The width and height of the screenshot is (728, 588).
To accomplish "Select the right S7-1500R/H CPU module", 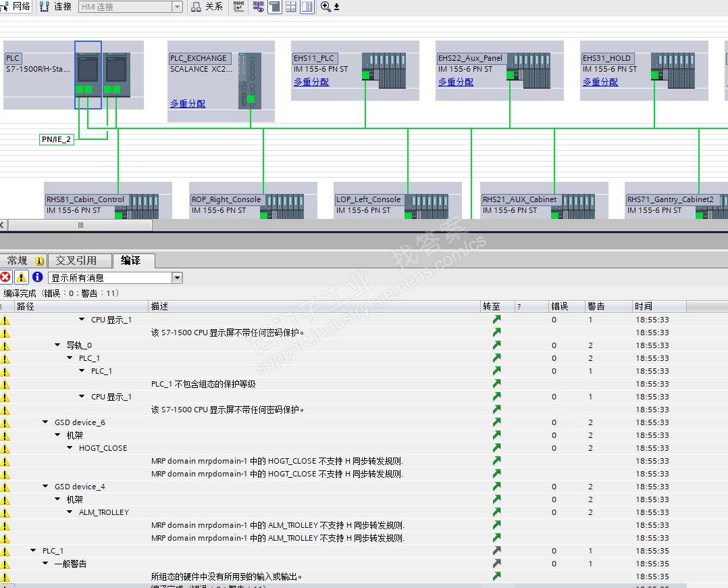I will coord(116,74).
